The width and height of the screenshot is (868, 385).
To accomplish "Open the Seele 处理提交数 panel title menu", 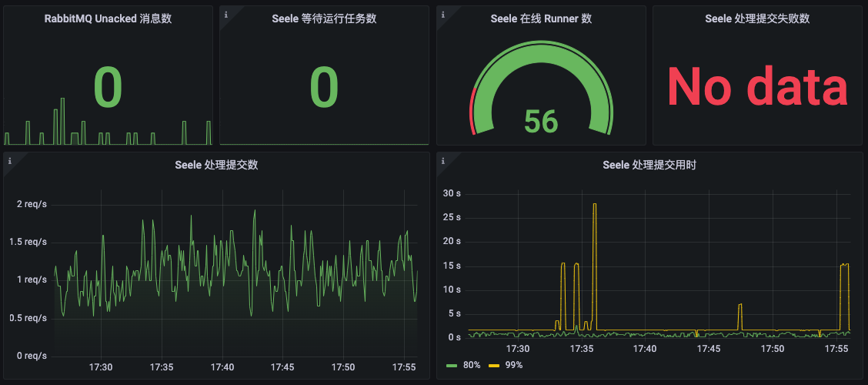I will (x=216, y=165).
